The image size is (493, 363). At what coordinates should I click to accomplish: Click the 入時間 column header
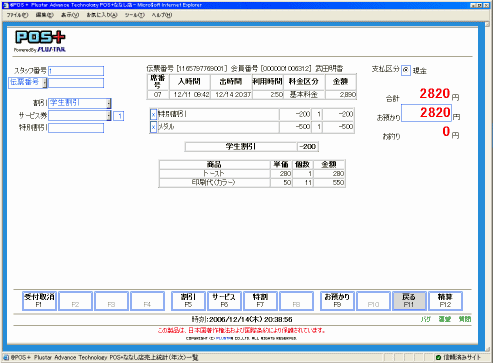click(x=189, y=82)
